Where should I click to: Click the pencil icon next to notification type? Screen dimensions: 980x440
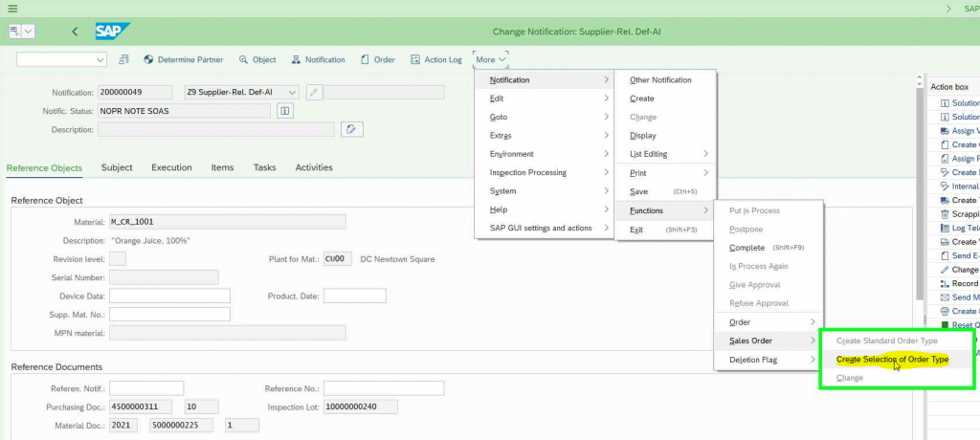(314, 93)
